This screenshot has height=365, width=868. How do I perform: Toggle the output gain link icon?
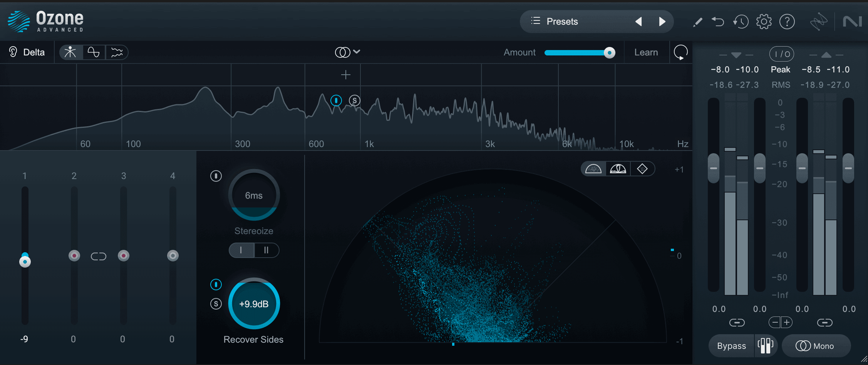pyautogui.click(x=824, y=323)
